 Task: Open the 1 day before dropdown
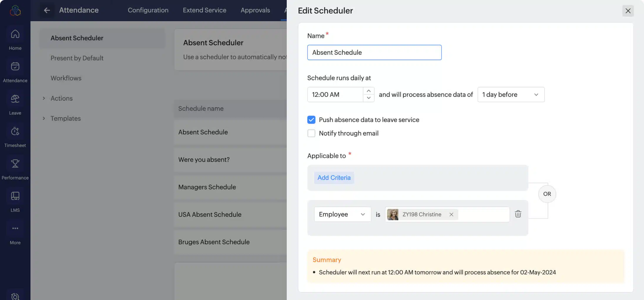coord(511,94)
